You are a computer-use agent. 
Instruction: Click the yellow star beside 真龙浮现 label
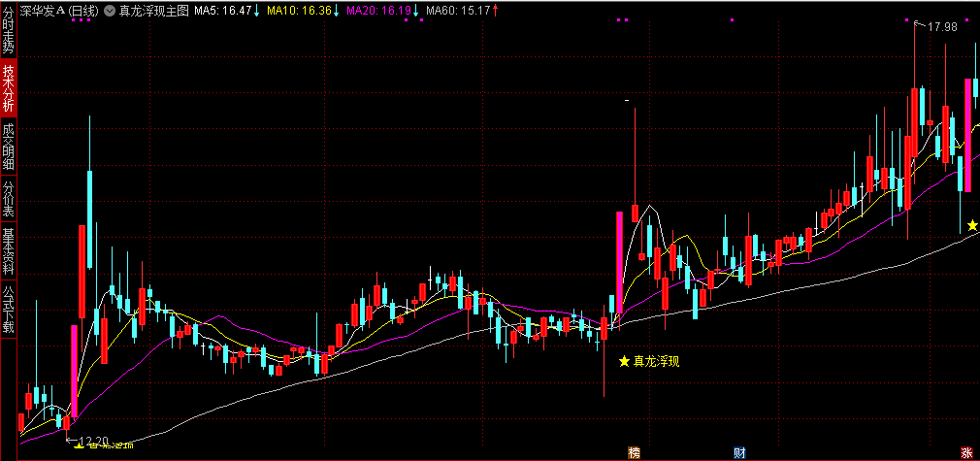[624, 361]
